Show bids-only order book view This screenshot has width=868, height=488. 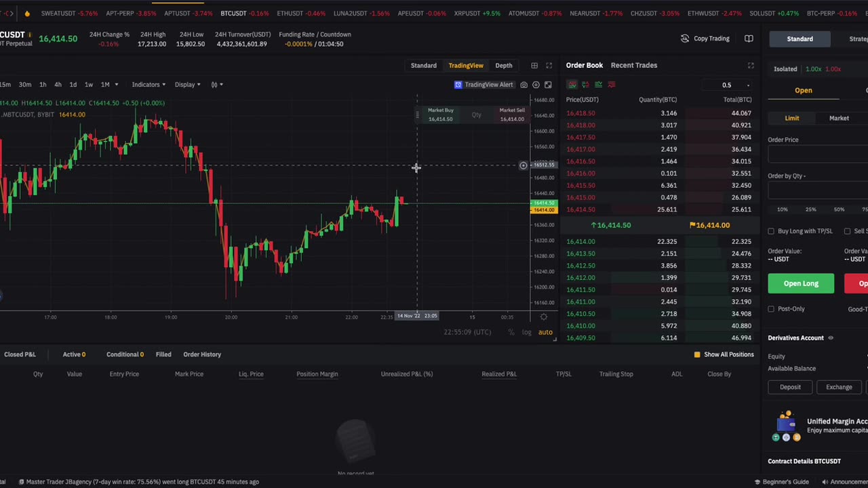tap(598, 85)
